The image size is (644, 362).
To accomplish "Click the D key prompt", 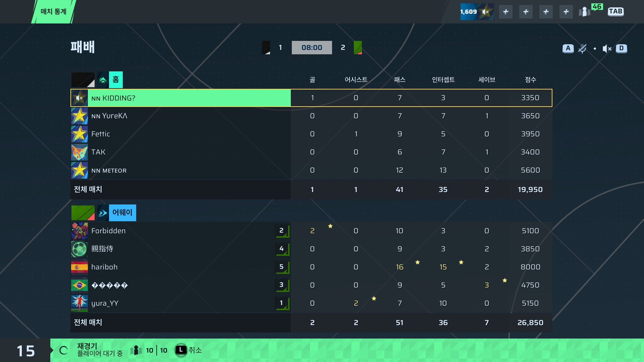I will click(622, 48).
